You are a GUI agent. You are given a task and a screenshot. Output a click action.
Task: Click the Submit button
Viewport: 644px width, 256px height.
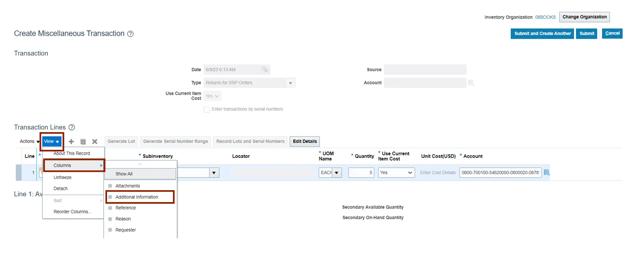(x=586, y=34)
